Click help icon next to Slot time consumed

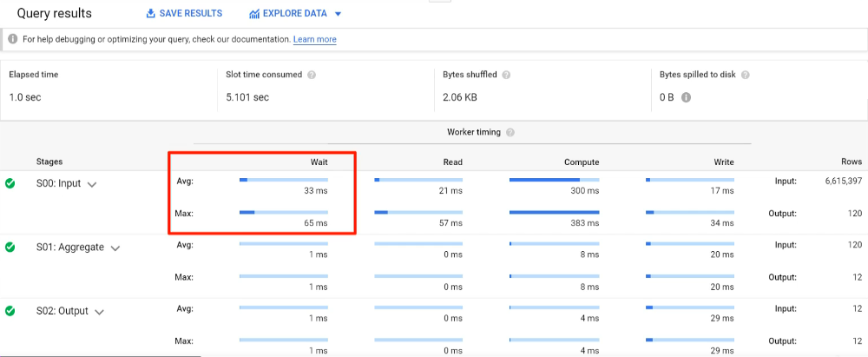pyautogui.click(x=312, y=75)
